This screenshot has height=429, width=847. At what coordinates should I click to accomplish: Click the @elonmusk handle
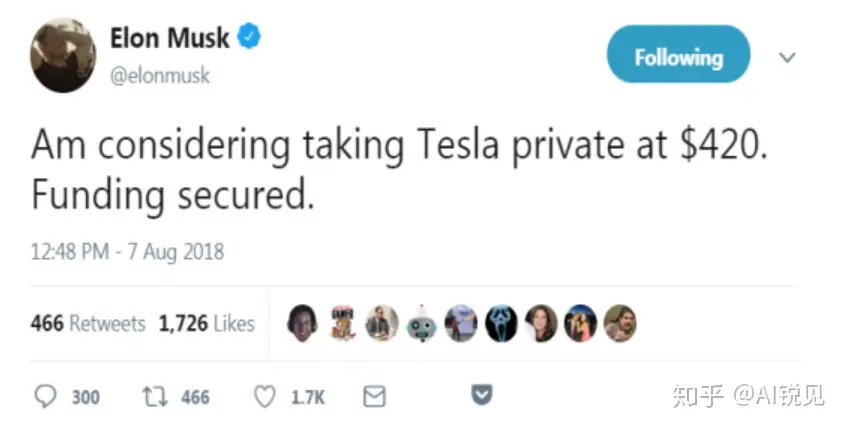(x=160, y=75)
